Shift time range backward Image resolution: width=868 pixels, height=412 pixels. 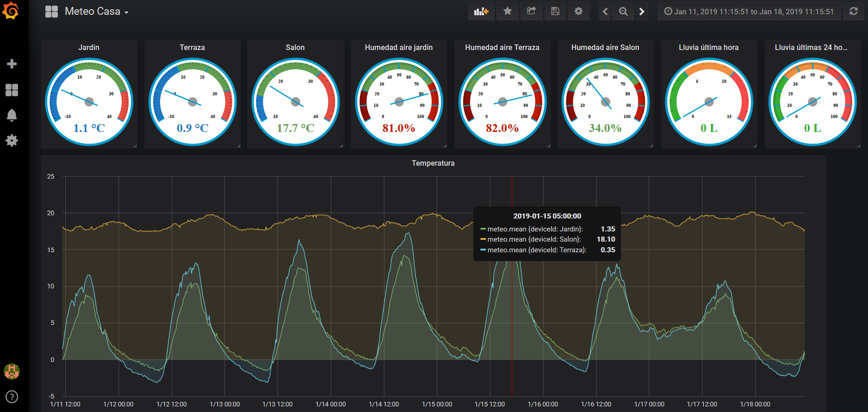(605, 11)
